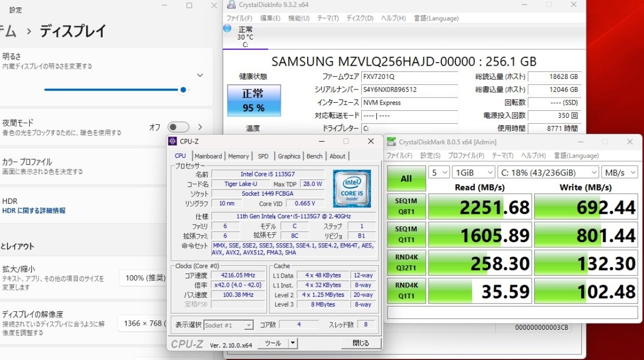Click the CrystalDiskInfo title bar icon
Viewport: 644px width, 360px height.
click(x=231, y=5)
